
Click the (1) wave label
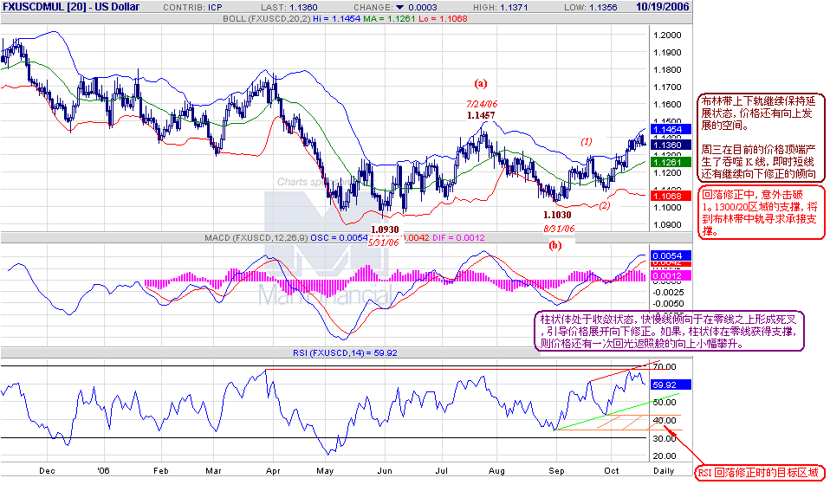(586, 141)
